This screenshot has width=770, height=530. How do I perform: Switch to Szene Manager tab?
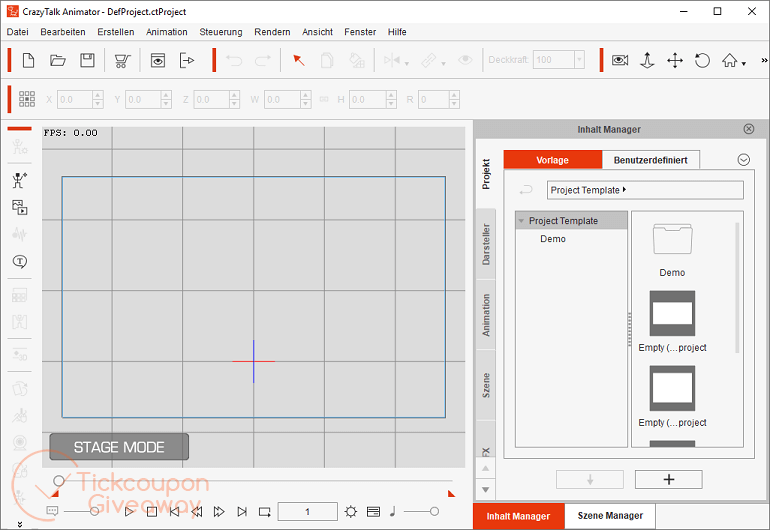click(610, 516)
